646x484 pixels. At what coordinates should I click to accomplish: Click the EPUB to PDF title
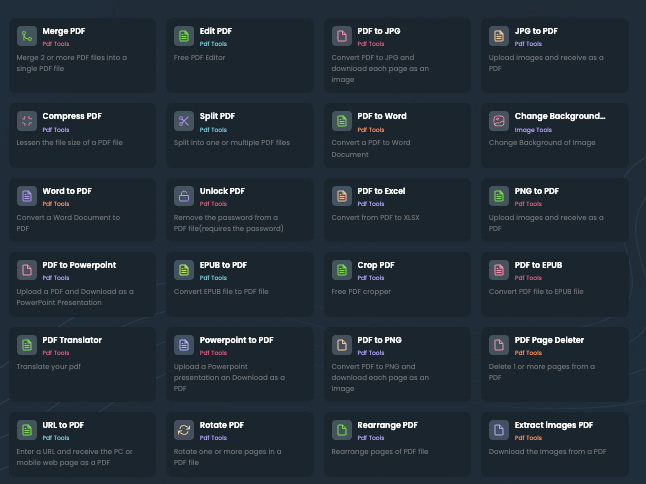click(x=223, y=265)
